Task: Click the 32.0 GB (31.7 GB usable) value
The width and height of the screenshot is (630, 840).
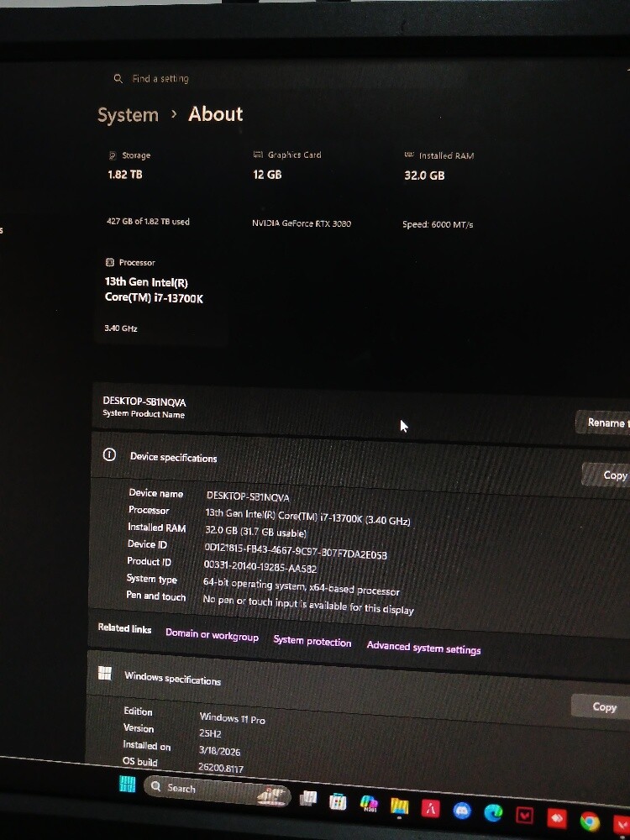Action: [255, 532]
